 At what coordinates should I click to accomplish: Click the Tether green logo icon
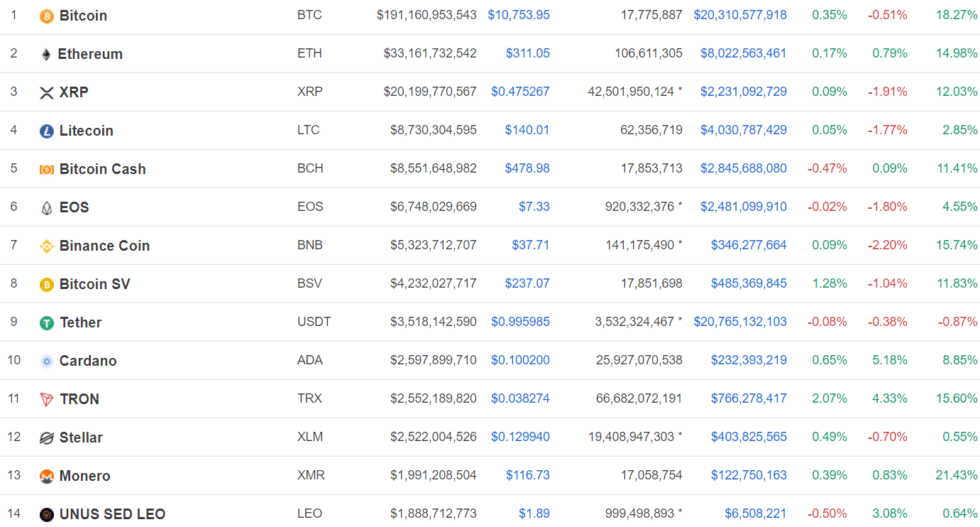point(47,323)
